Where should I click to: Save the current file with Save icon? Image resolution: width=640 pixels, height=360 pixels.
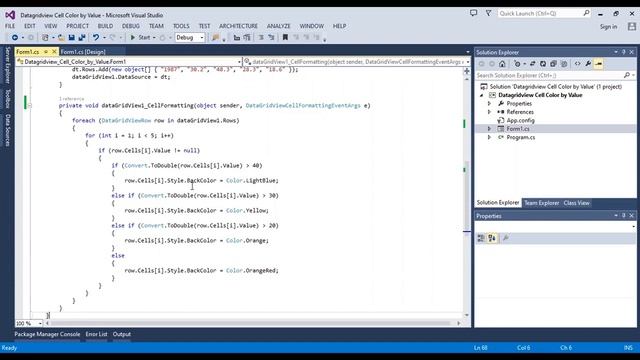(71, 38)
